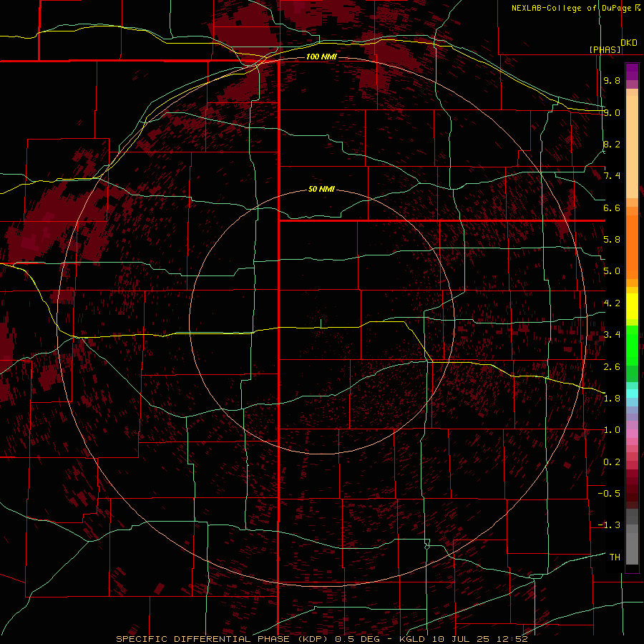Click the 6.6 scale value label
Screen dimensions: 644x644
click(612, 208)
